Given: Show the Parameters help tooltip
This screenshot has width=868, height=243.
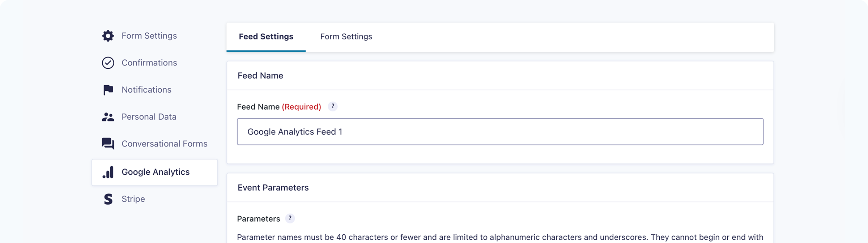Looking at the screenshot, I should pyautogui.click(x=290, y=218).
